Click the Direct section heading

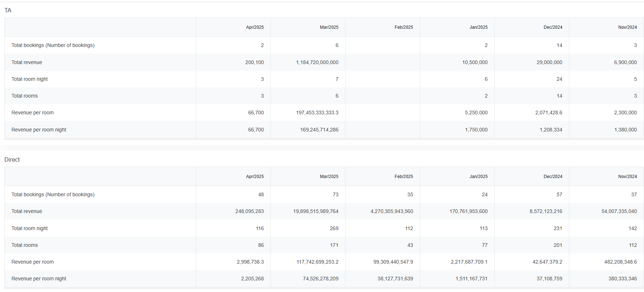[x=12, y=159]
